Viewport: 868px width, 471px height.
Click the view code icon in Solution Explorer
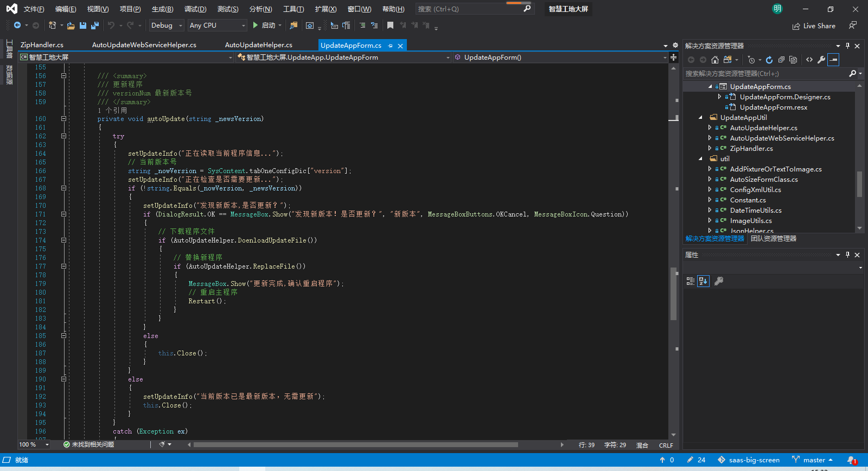809,60
